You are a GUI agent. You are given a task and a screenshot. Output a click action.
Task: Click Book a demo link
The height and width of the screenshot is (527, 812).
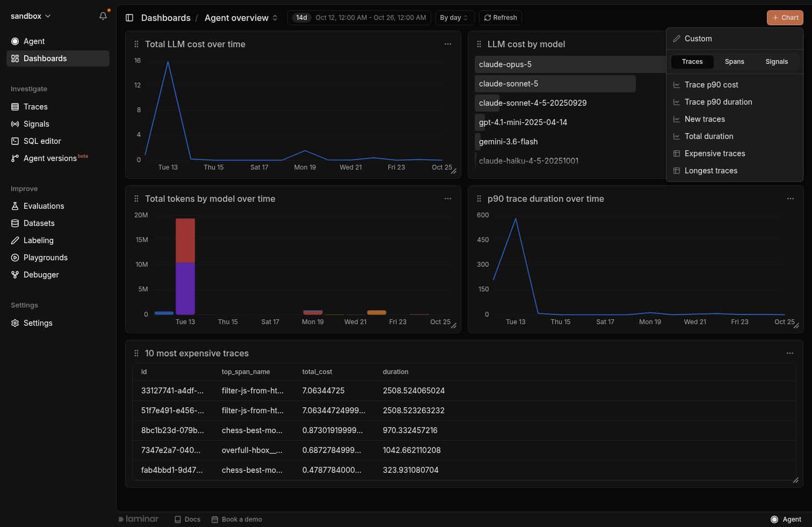click(237, 519)
